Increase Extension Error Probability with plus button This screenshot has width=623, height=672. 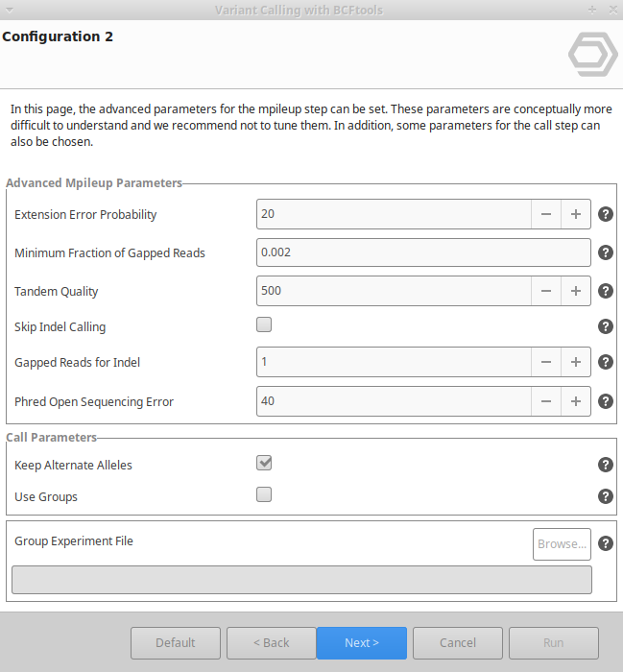pos(576,214)
